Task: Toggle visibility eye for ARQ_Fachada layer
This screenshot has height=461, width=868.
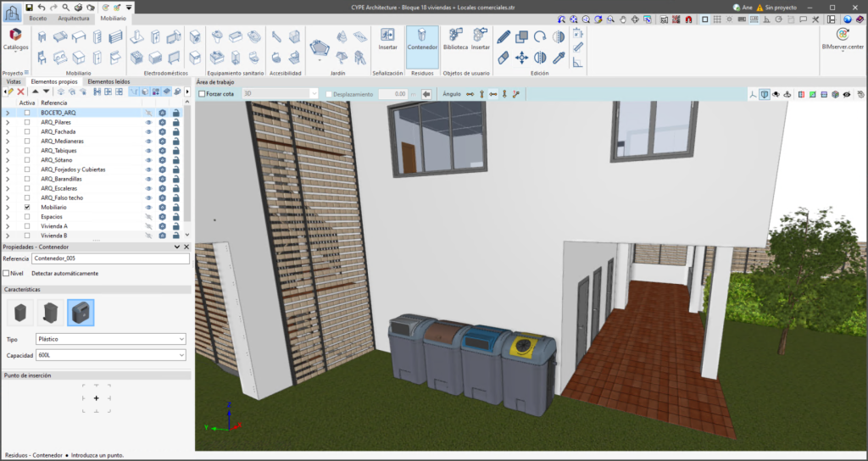Action: point(148,131)
